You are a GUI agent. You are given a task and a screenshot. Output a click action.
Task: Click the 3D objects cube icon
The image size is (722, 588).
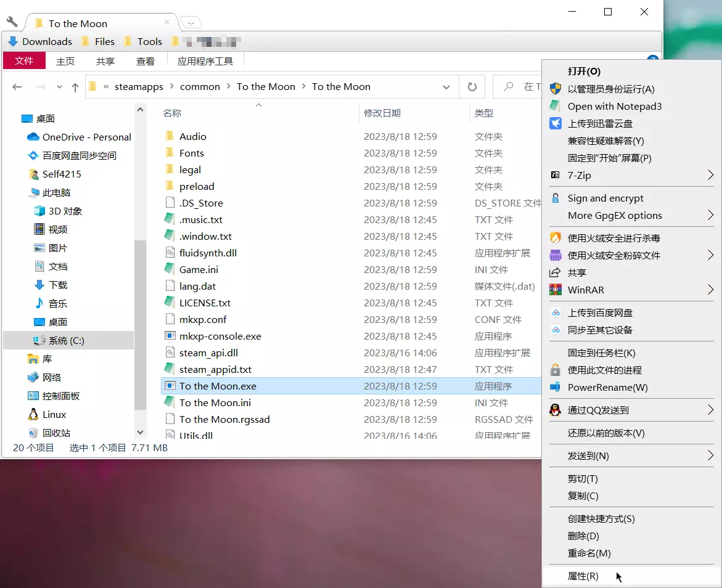click(x=39, y=211)
